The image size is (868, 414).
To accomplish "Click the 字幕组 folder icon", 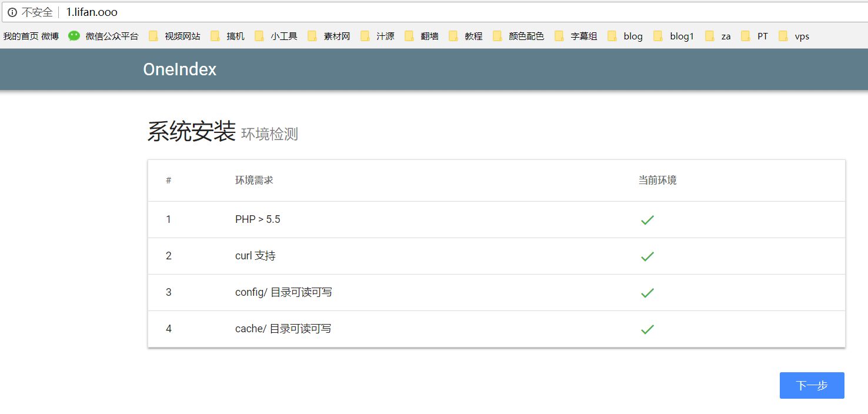I will tap(559, 36).
